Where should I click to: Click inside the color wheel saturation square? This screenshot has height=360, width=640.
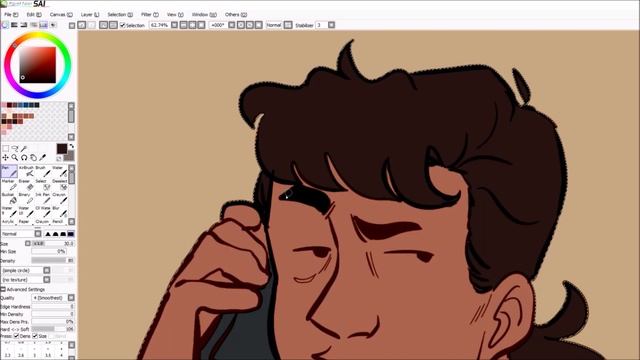coord(38,65)
